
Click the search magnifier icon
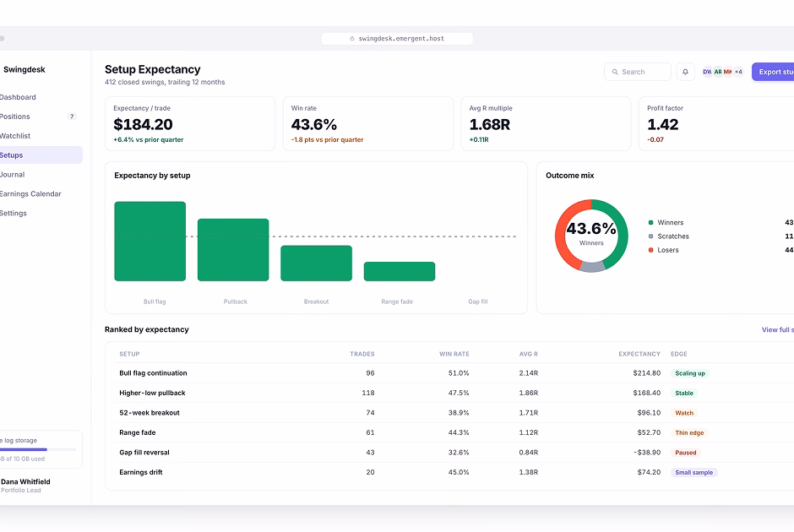pyautogui.click(x=615, y=72)
